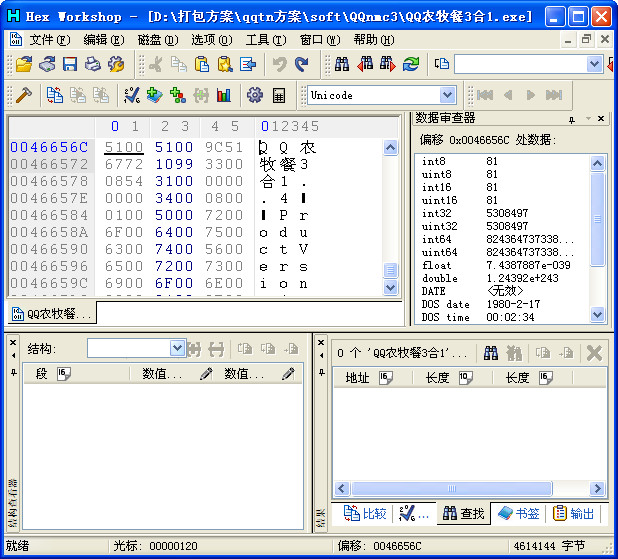Click the 地址 column header
Viewport: 618px width, 559px height.
(358, 377)
